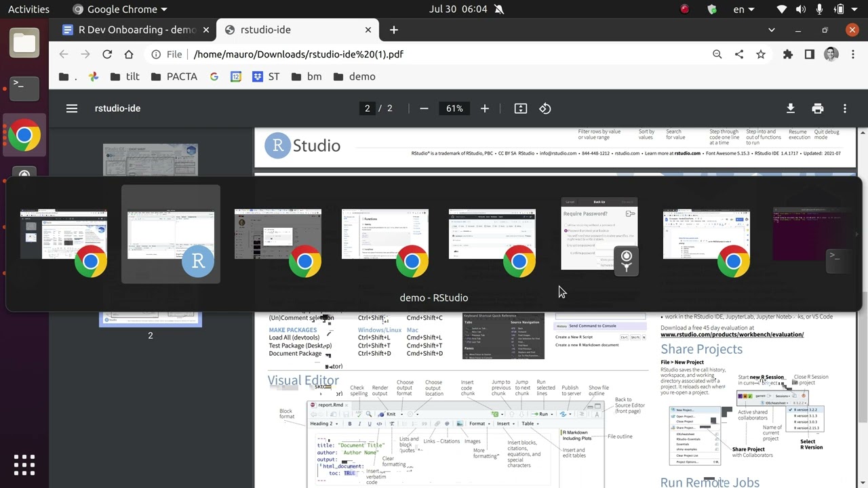Reload the current page
This screenshot has height=488, width=868.
pos(107,54)
